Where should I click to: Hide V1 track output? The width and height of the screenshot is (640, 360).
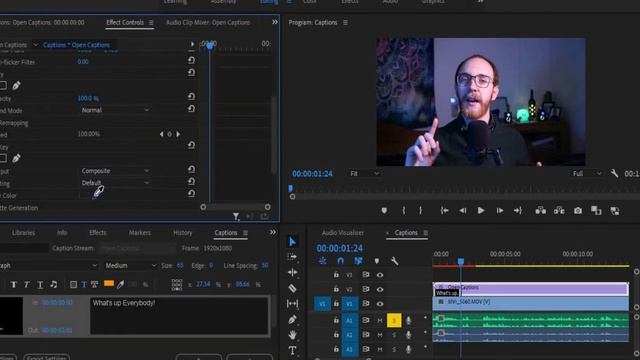[x=380, y=304]
